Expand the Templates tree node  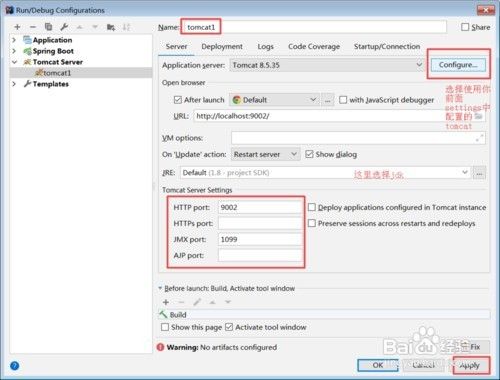point(14,84)
